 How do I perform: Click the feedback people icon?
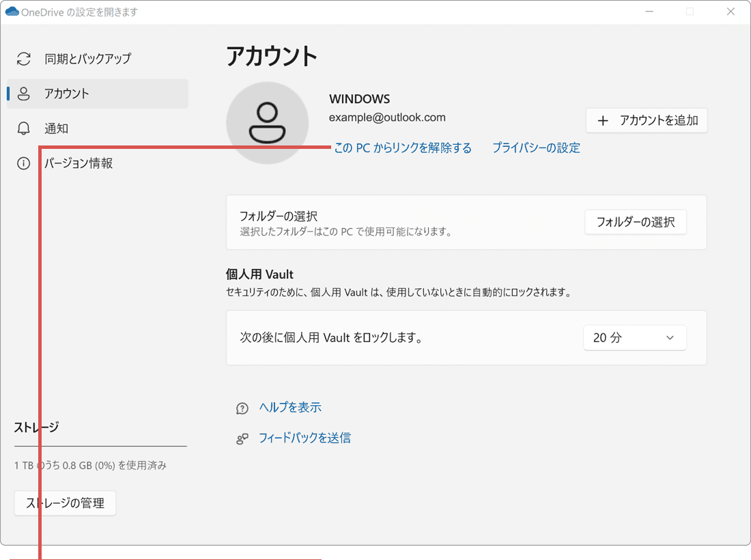point(242,438)
